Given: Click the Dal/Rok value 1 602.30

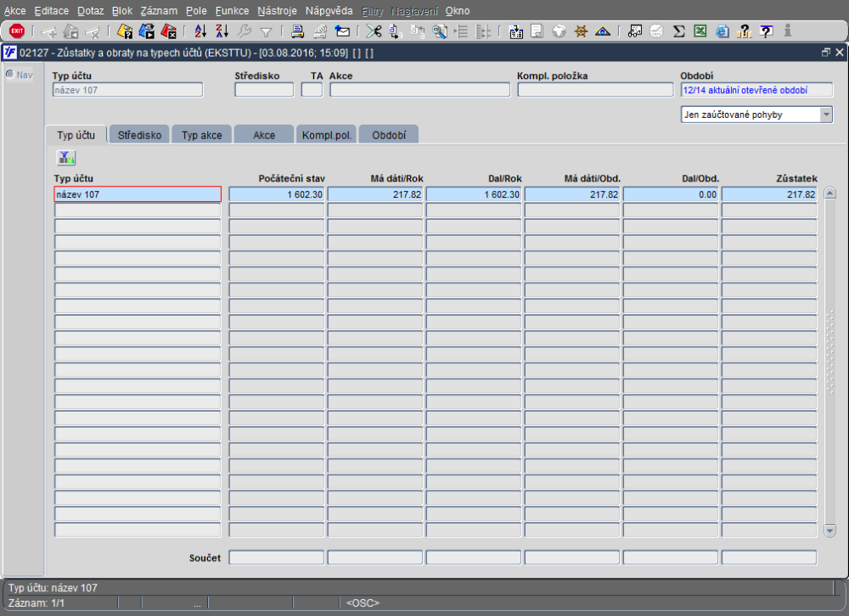Looking at the screenshot, I should [473, 194].
